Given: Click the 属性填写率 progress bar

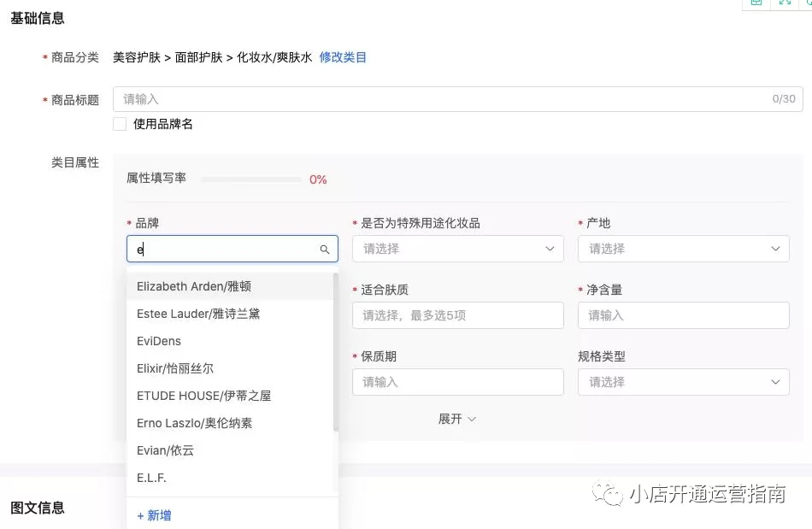Looking at the screenshot, I should pyautogui.click(x=251, y=179).
